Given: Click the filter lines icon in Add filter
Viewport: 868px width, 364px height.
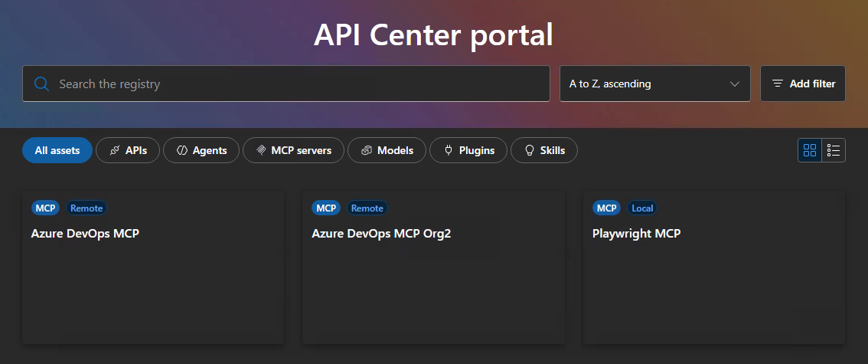Looking at the screenshot, I should [x=778, y=84].
